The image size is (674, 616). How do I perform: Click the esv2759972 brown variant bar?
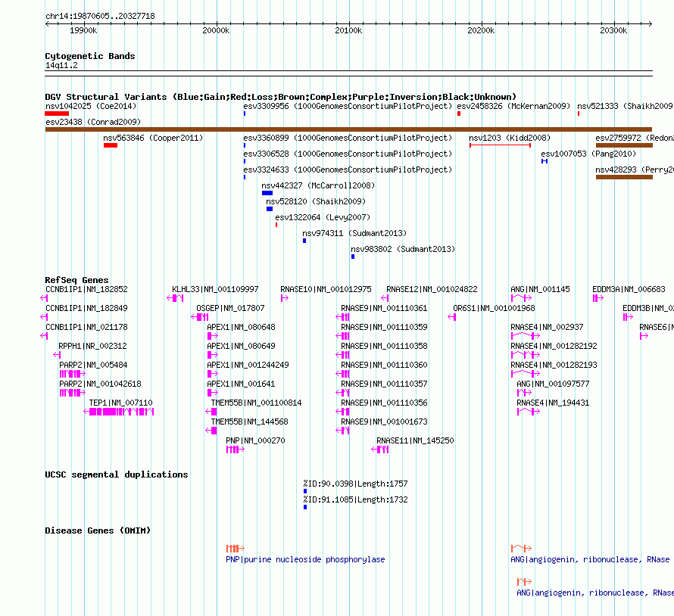[624, 145]
